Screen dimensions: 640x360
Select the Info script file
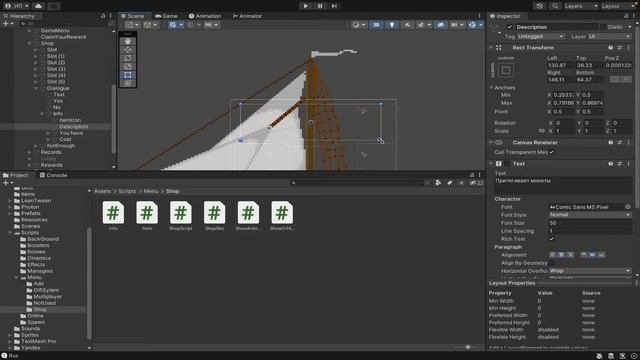113,216
